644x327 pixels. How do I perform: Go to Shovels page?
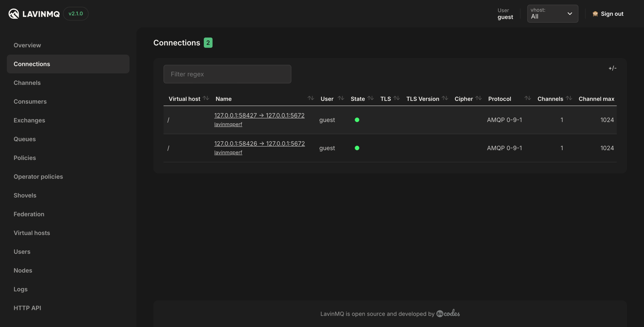[25, 195]
